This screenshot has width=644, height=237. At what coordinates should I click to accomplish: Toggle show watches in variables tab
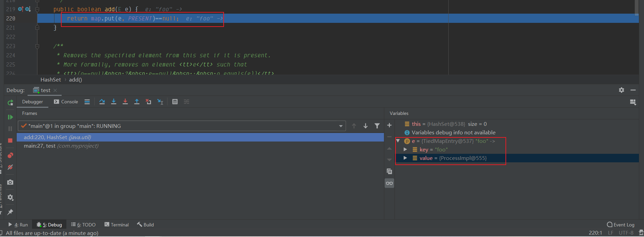tap(389, 183)
